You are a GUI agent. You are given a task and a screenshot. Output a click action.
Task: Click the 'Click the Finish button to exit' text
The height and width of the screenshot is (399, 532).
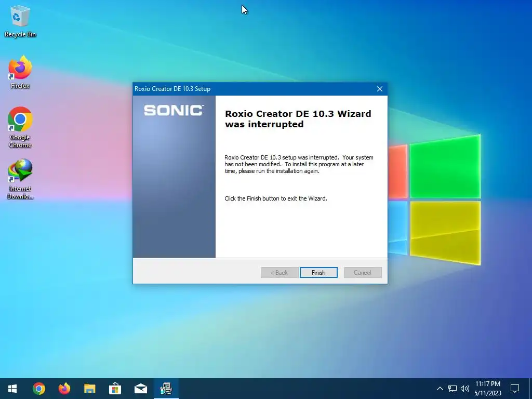(x=276, y=198)
